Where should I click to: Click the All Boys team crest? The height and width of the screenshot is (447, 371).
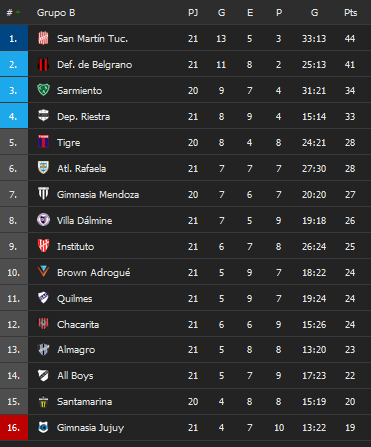click(x=43, y=376)
